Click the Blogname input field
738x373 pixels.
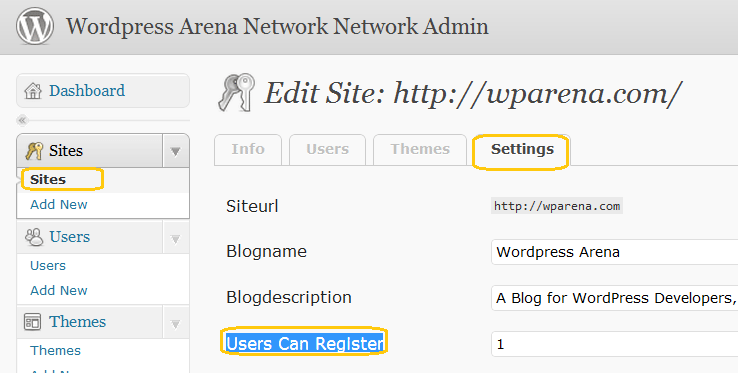(615, 252)
